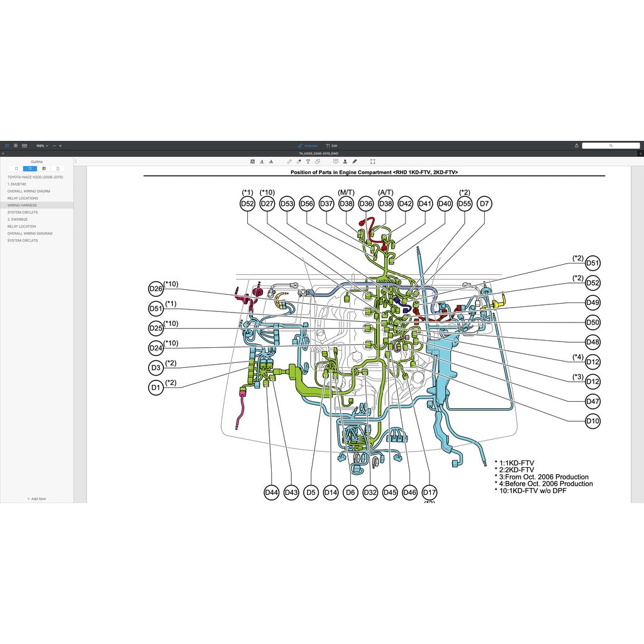Open the 169% zoom level dropdown

point(42,145)
